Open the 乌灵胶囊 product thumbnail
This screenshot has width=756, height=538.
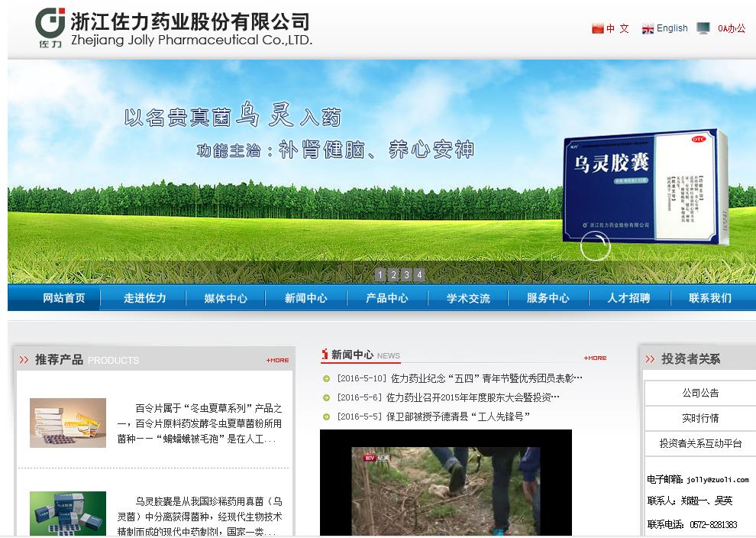point(68,514)
